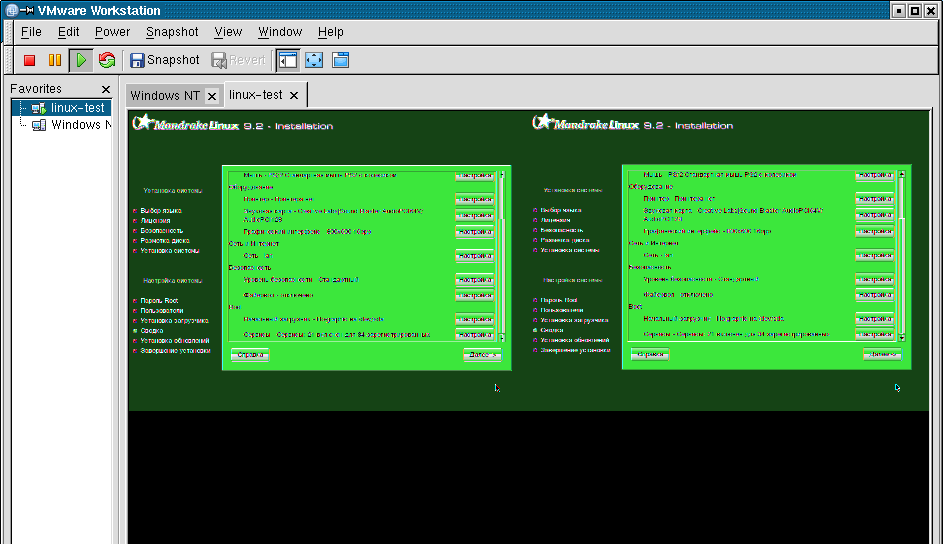Click Настройка for Принтер in right installer copy
This screenshot has height=544, width=943.
click(874, 198)
